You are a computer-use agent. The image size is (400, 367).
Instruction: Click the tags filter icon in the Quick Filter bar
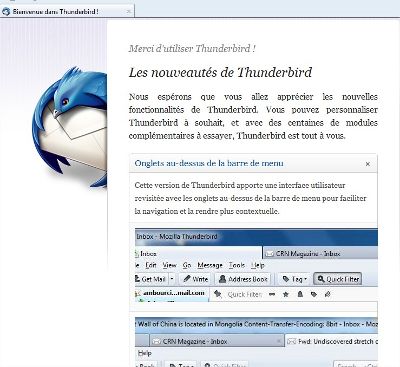[314, 294]
